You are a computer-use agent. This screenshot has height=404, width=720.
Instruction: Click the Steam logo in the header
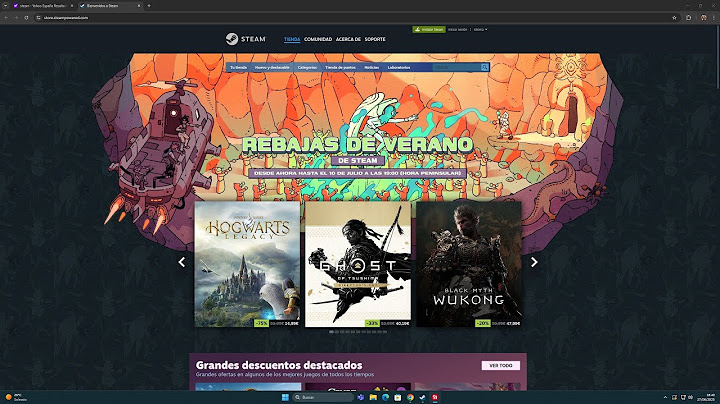246,39
